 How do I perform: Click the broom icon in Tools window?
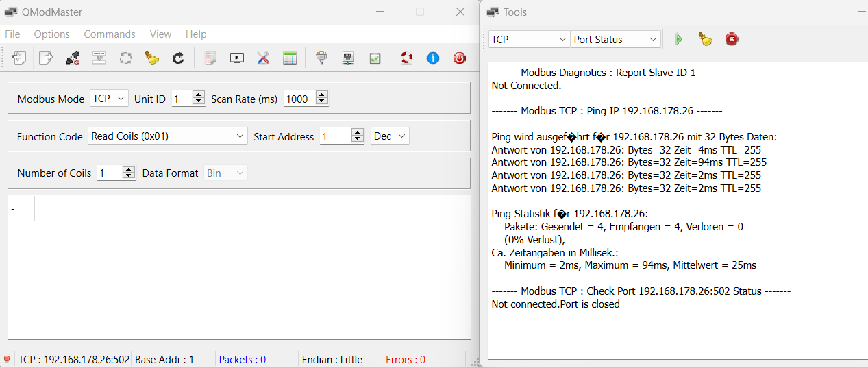point(706,39)
